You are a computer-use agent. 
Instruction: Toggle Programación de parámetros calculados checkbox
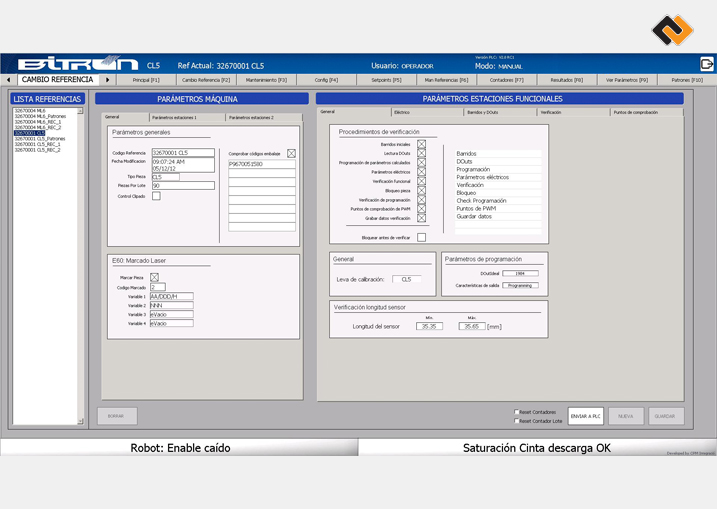click(x=421, y=162)
